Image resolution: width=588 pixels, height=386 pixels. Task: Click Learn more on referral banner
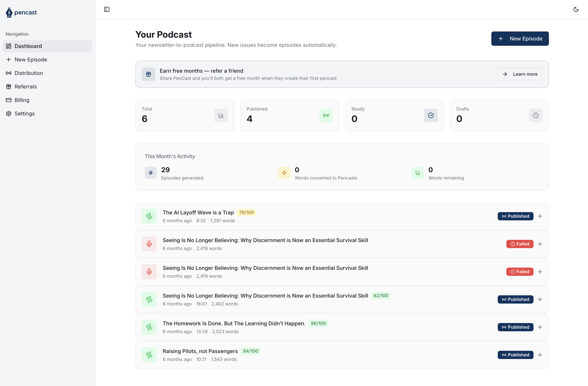[520, 74]
